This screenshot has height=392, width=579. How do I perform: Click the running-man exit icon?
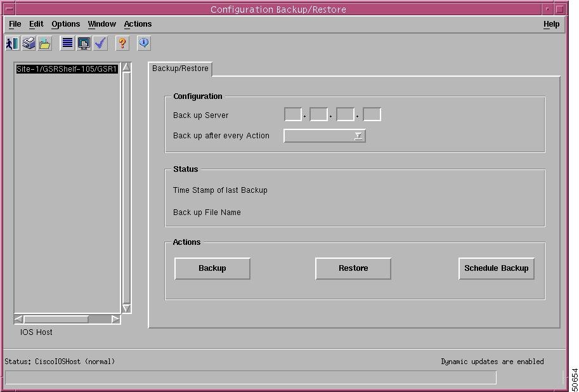12,43
